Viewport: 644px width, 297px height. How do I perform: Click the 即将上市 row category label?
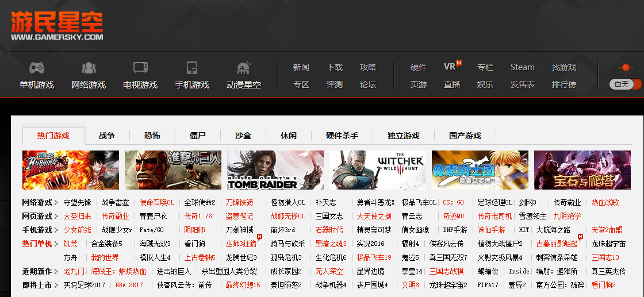37,285
